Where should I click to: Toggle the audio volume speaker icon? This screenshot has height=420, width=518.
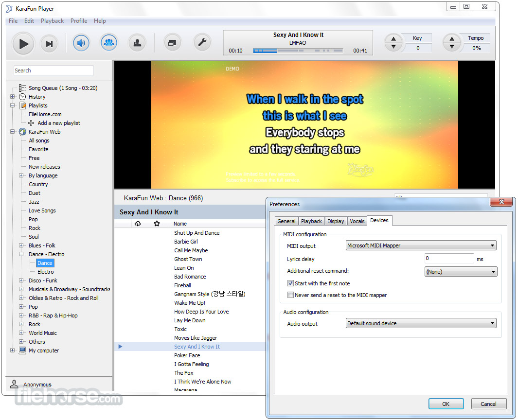point(81,43)
